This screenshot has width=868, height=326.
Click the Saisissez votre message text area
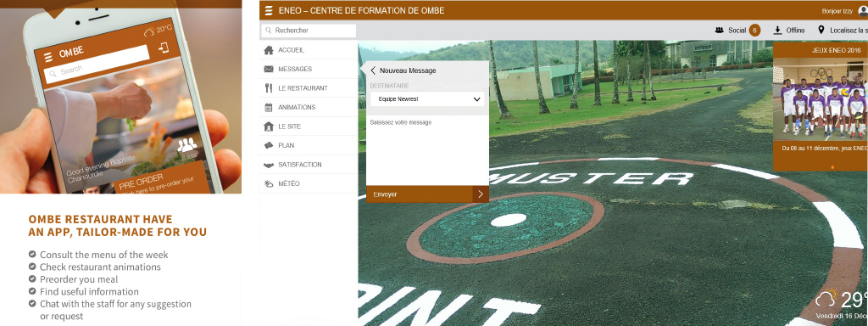(427, 149)
